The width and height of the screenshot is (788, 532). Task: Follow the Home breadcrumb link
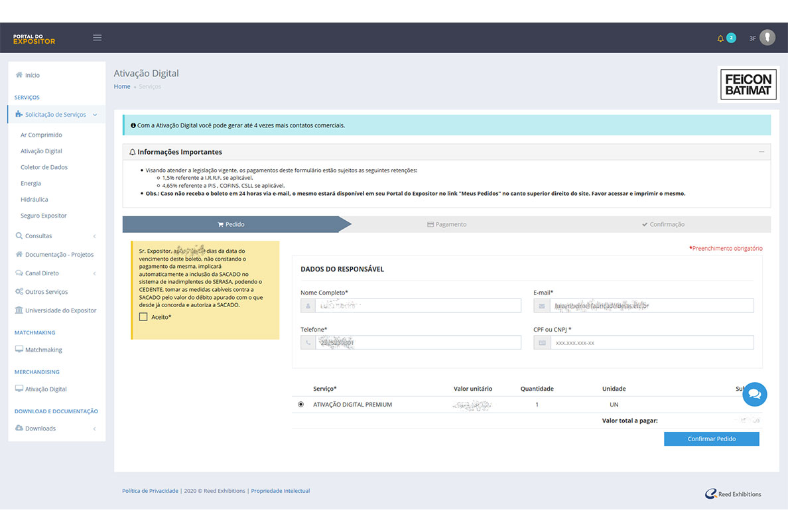pos(121,86)
